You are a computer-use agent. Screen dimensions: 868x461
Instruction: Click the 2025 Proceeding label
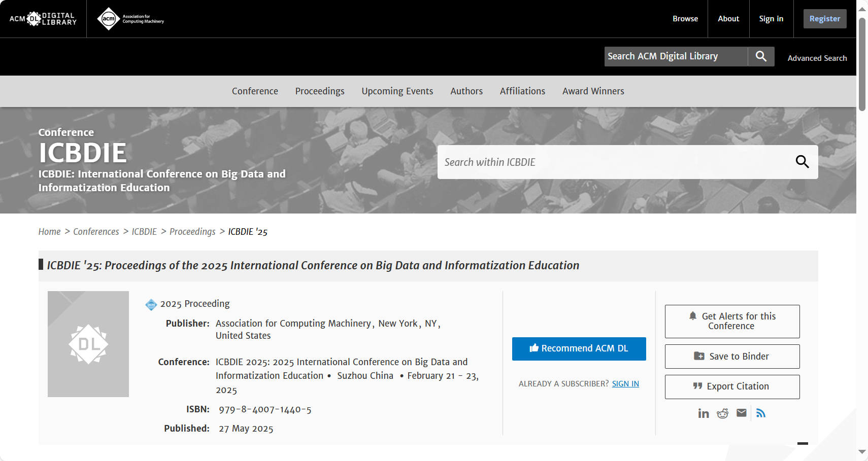tap(195, 304)
